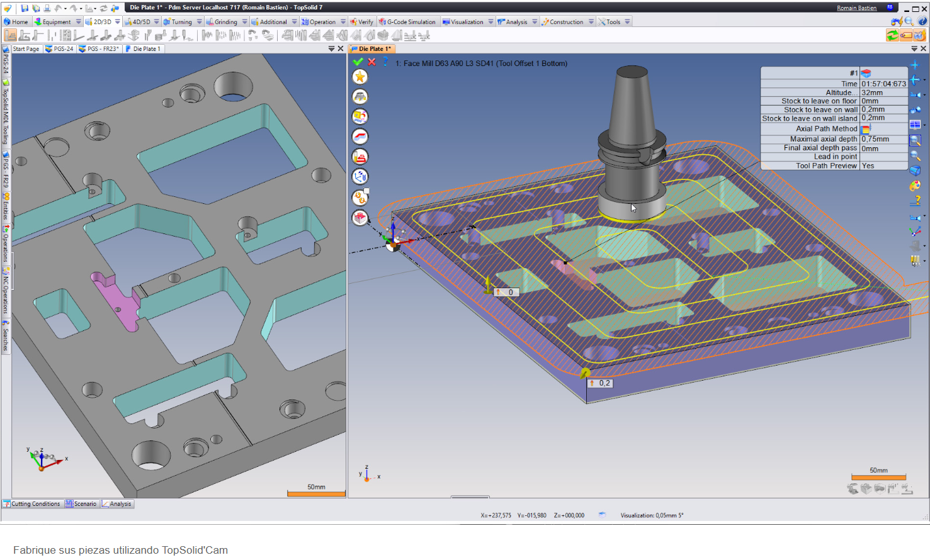Edit the Maximal axial depth 0,75mm value

pyautogui.click(x=875, y=139)
